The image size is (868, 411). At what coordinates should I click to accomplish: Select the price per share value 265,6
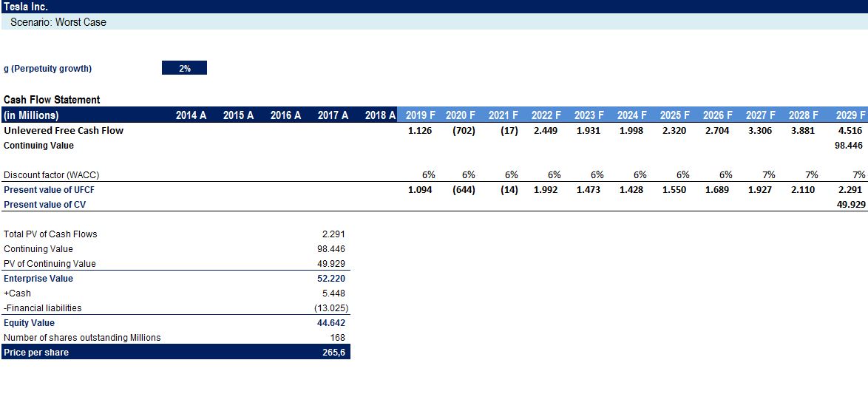click(x=334, y=353)
